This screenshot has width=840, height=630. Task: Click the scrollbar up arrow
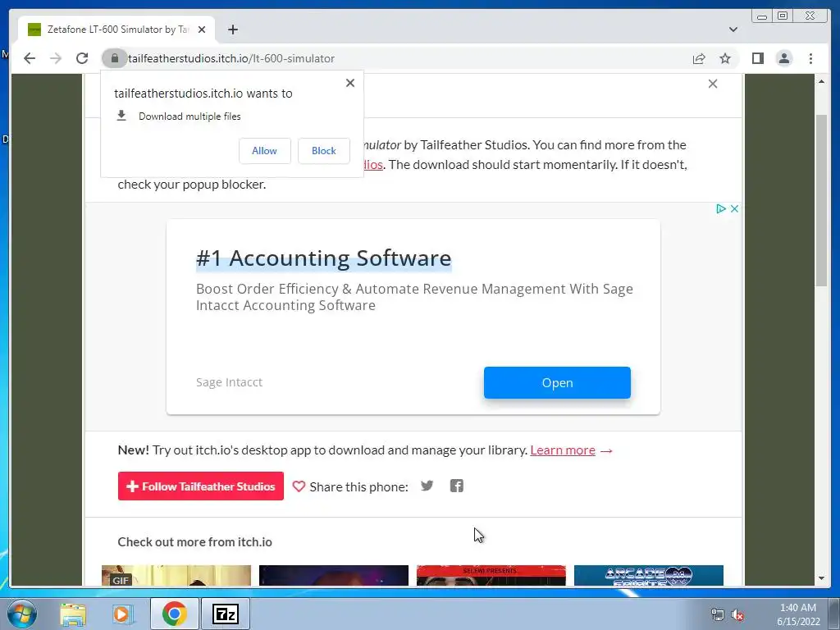point(821,81)
